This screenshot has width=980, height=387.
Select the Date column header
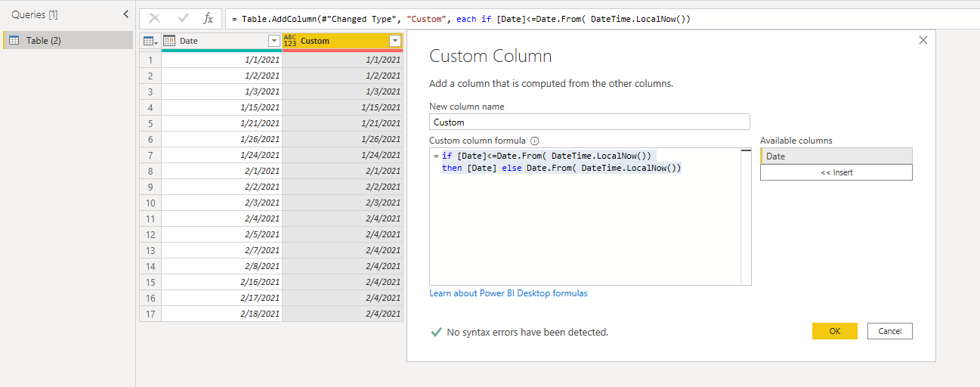221,41
